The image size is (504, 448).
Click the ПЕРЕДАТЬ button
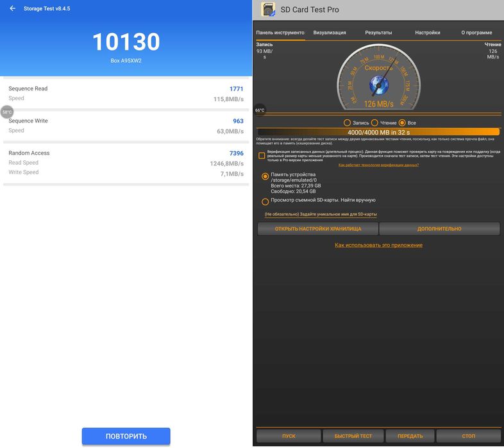410,436
